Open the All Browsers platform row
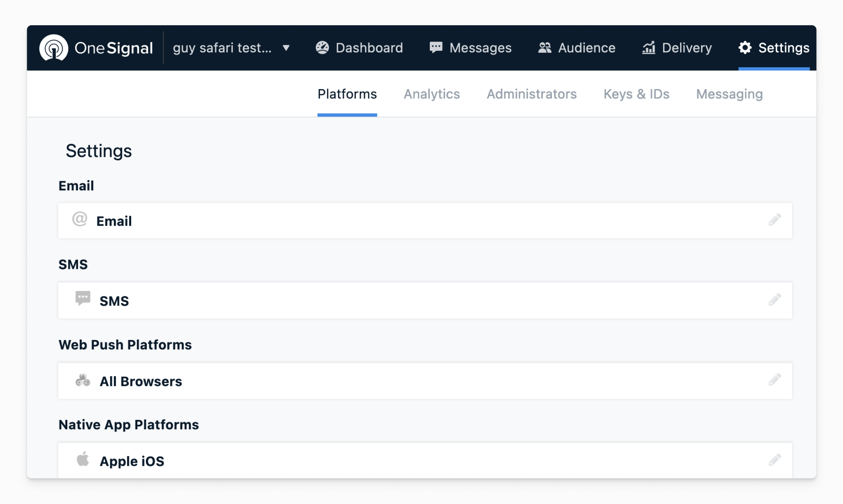 click(141, 381)
